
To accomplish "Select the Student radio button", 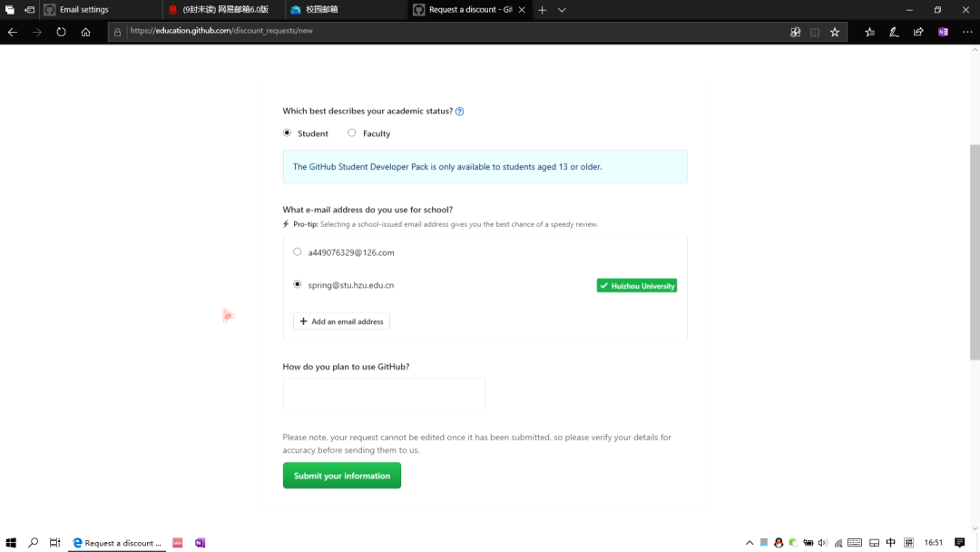I will click(x=287, y=133).
